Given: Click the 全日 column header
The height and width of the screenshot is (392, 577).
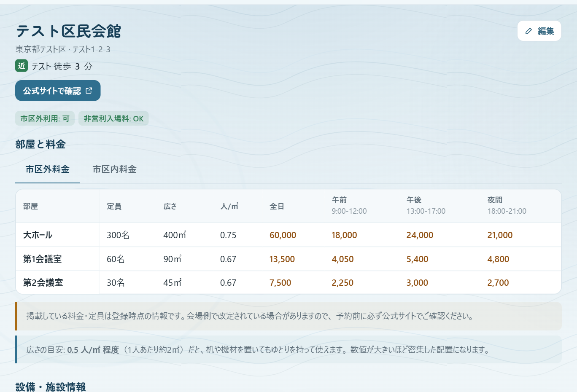Looking at the screenshot, I should tap(277, 206).
